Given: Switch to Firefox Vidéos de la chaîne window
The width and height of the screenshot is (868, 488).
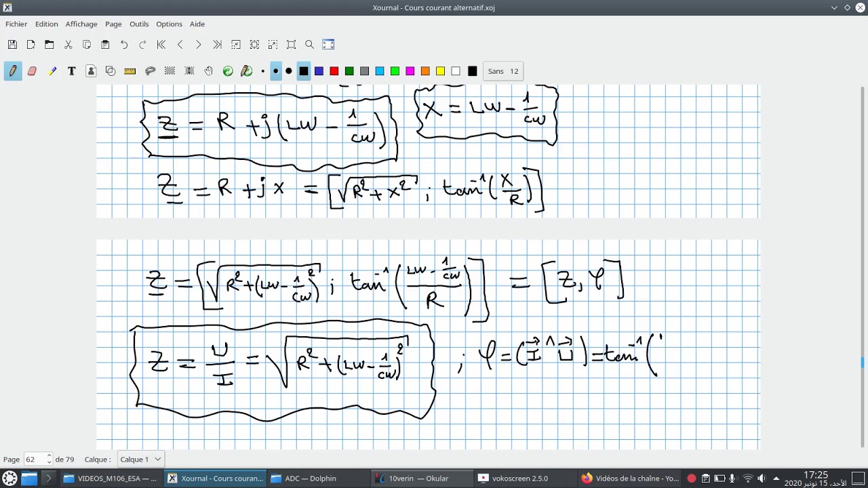Looking at the screenshot, I should pyautogui.click(x=630, y=479).
